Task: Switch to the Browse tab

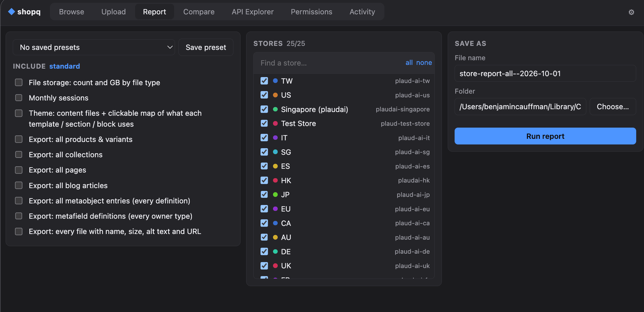Action: coord(71,12)
